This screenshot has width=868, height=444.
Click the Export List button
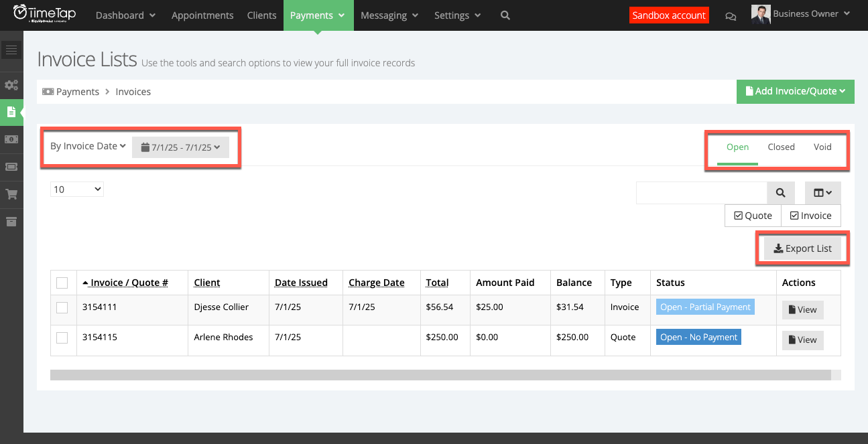802,248
